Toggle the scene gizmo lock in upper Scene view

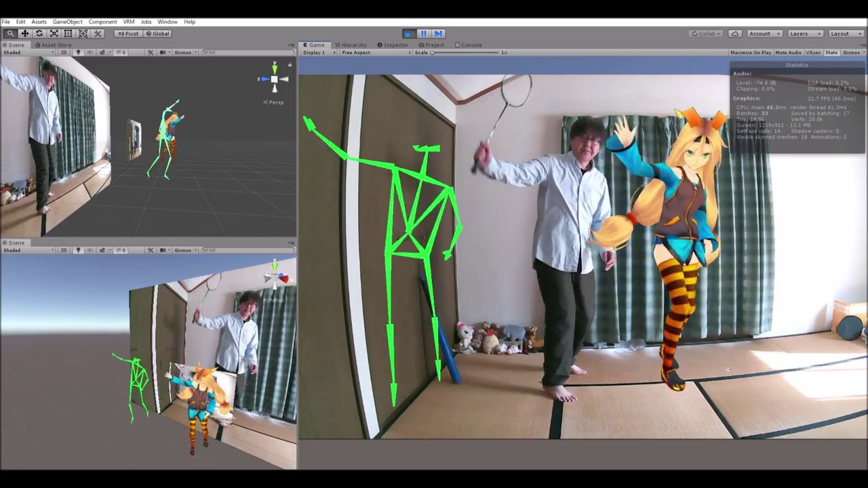tap(290, 64)
